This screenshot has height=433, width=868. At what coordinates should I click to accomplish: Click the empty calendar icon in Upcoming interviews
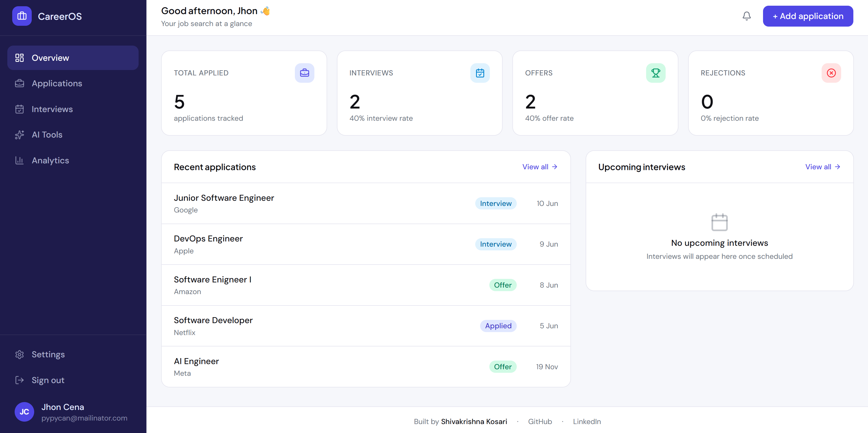coord(719,222)
